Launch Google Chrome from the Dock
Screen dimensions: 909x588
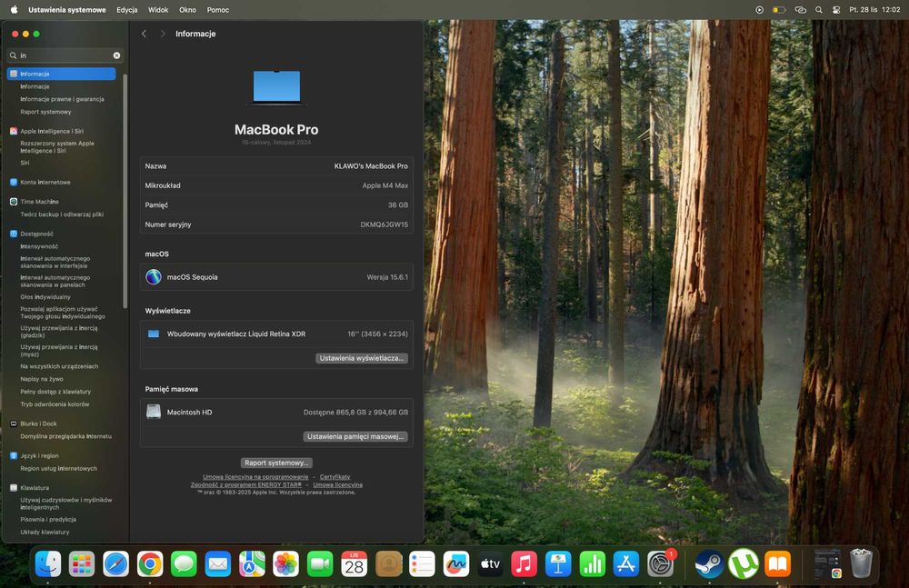coord(150,563)
